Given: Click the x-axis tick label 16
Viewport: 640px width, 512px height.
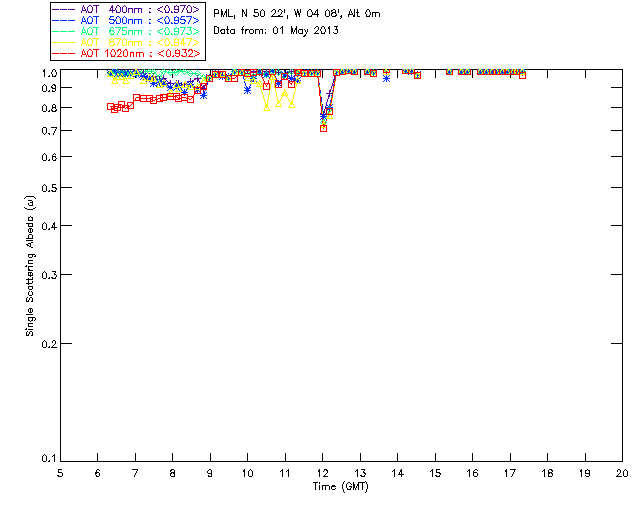Looking at the screenshot, I should 473,473.
